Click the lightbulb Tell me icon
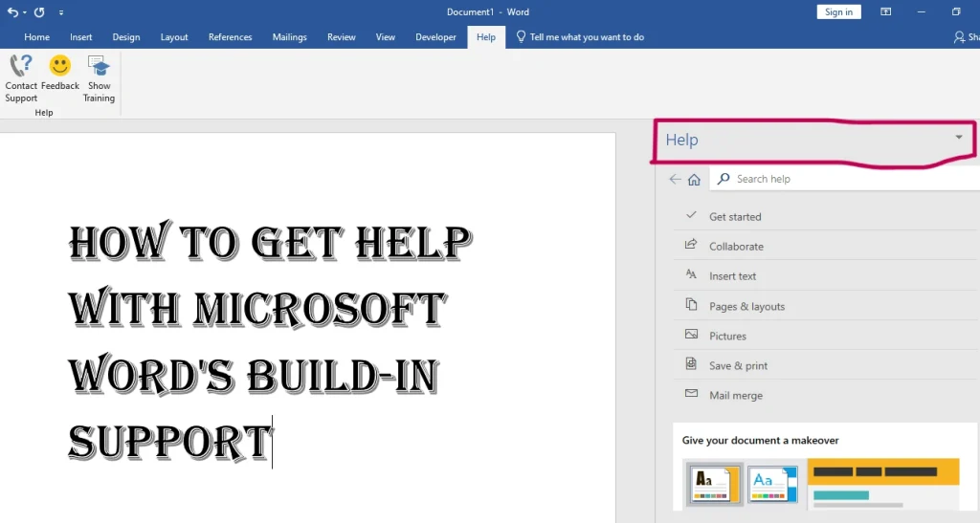Image resolution: width=980 pixels, height=523 pixels. [521, 37]
